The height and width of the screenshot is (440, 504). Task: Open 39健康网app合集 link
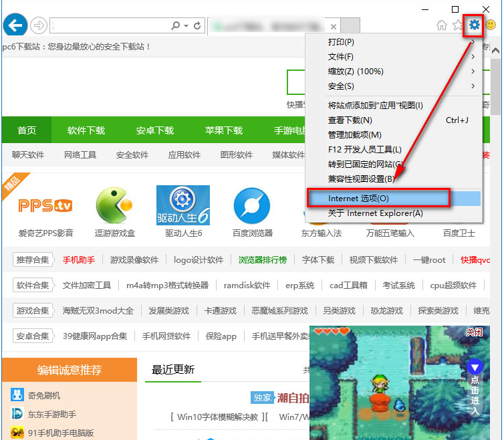coord(95,336)
